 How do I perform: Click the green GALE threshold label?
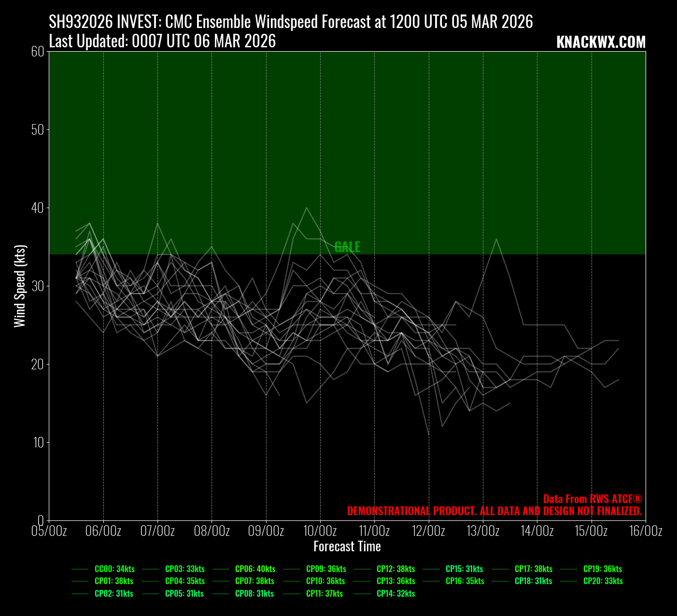coord(347,247)
